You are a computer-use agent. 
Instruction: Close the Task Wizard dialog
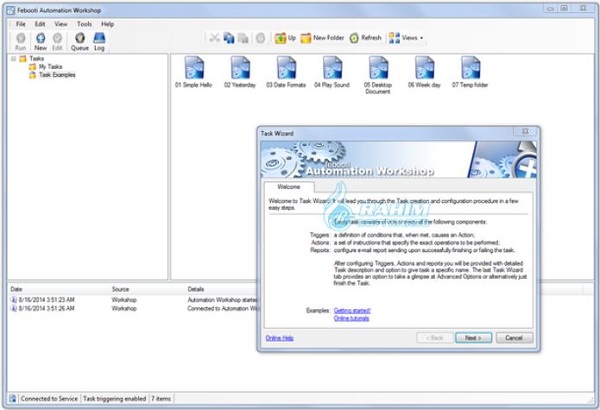coord(525,131)
